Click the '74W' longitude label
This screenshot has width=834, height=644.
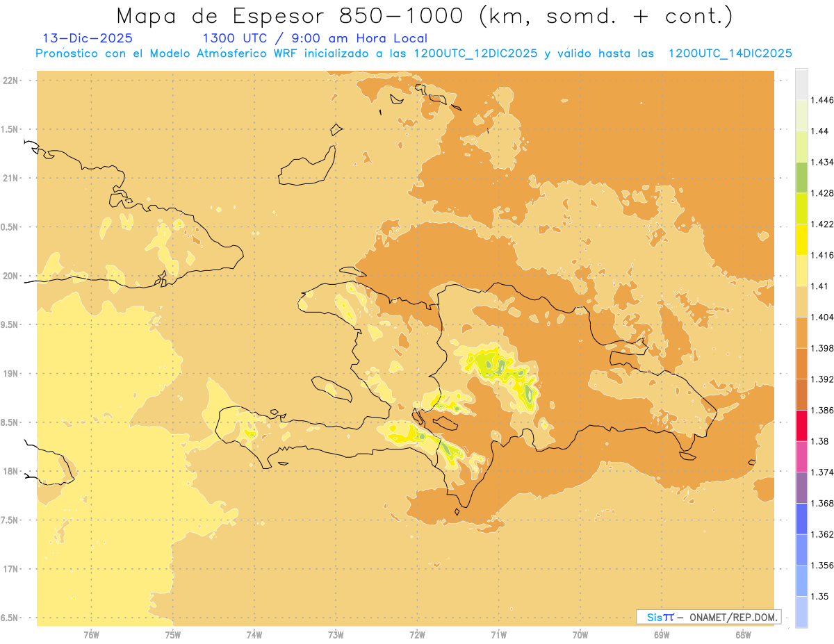click(x=254, y=635)
